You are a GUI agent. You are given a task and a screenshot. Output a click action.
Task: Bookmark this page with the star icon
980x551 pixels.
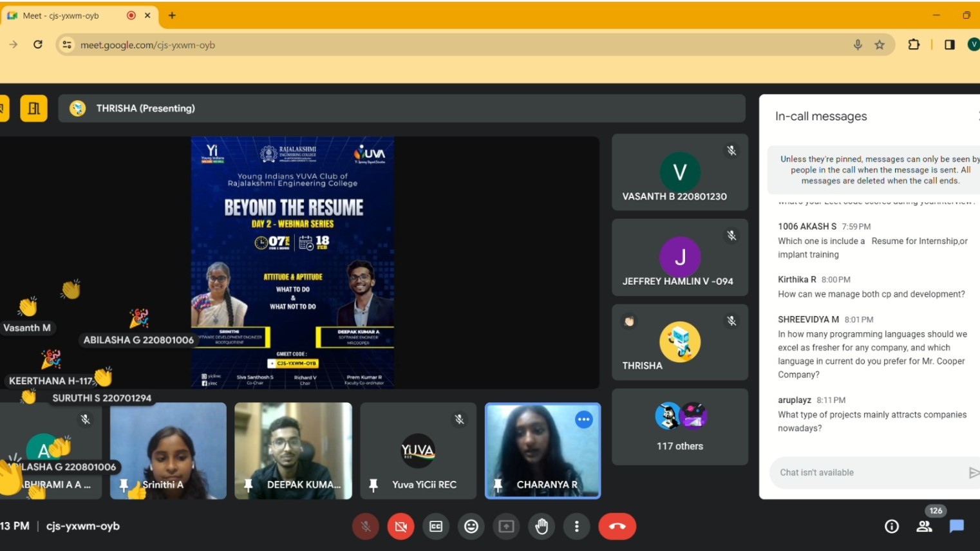click(880, 44)
